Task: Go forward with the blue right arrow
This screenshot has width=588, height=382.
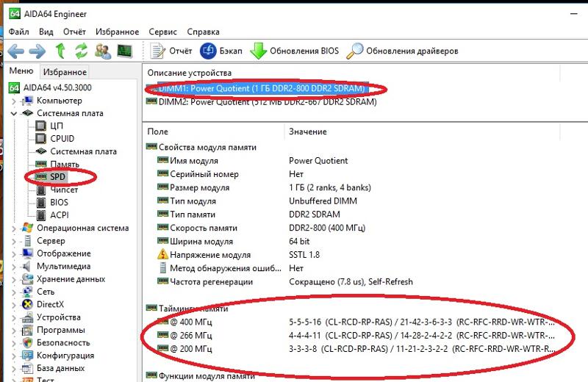Action: click(x=37, y=51)
